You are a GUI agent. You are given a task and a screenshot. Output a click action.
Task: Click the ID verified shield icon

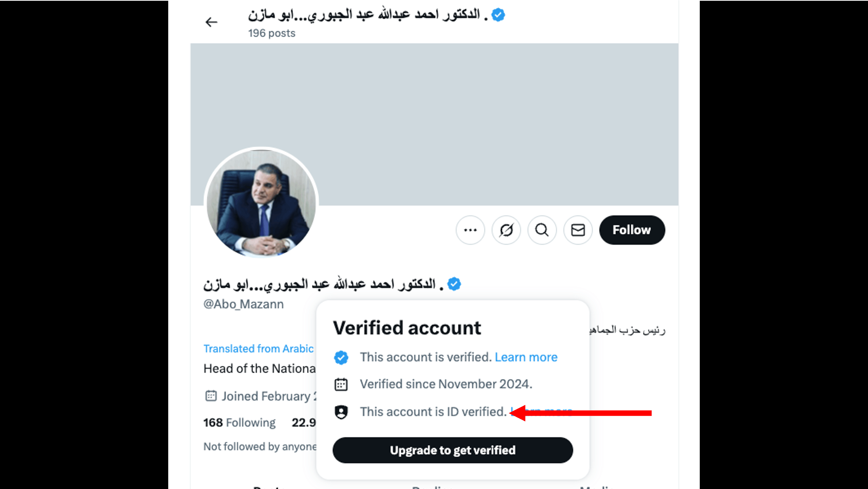(341, 412)
